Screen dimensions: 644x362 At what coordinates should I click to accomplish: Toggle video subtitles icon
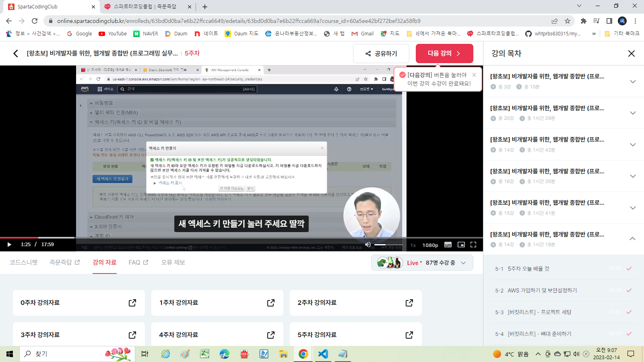click(x=448, y=245)
